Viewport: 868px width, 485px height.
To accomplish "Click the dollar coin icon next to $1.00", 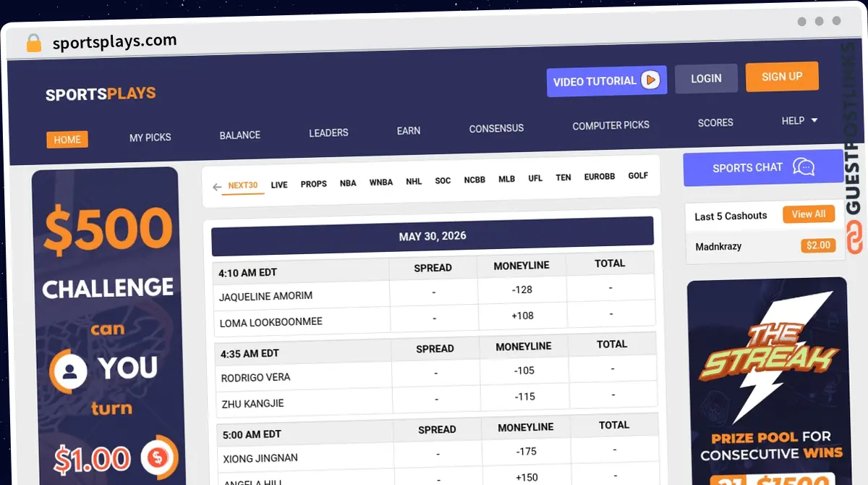I will coord(158,457).
